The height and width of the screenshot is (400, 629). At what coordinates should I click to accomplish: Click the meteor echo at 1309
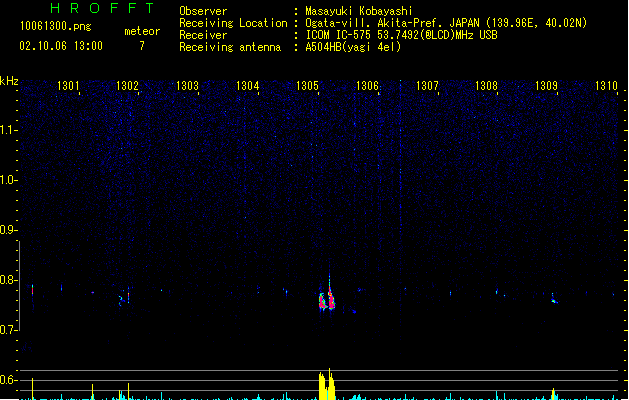[554, 299]
